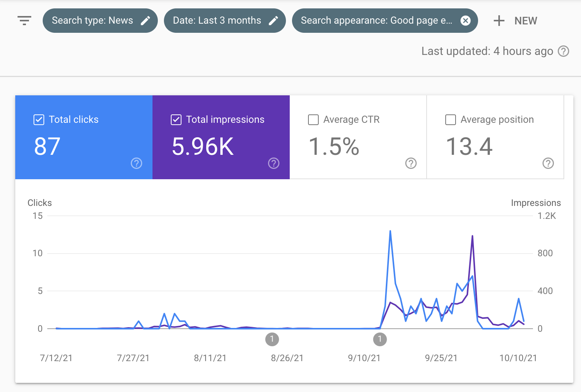Viewport: 581px width, 392px height.
Task: Click the question mark on Average position card
Action: pos(548,163)
